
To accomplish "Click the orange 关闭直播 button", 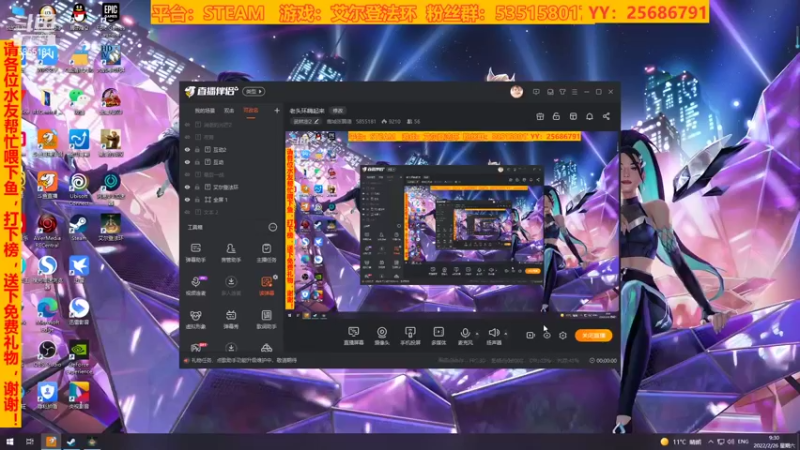I will pos(593,335).
